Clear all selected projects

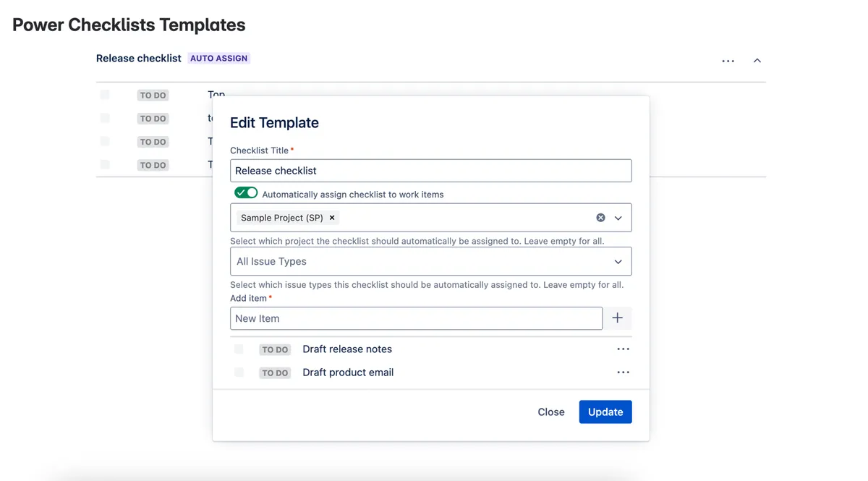click(x=600, y=218)
